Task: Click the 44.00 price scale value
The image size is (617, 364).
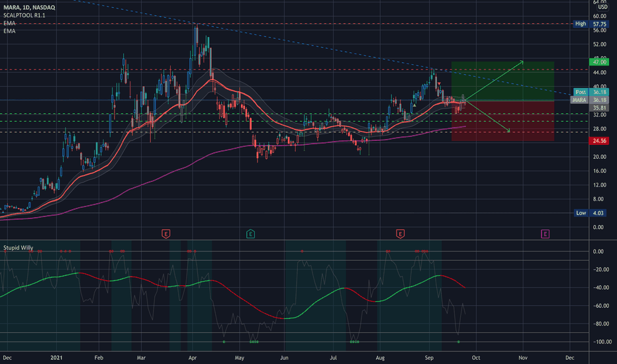Action: point(600,73)
